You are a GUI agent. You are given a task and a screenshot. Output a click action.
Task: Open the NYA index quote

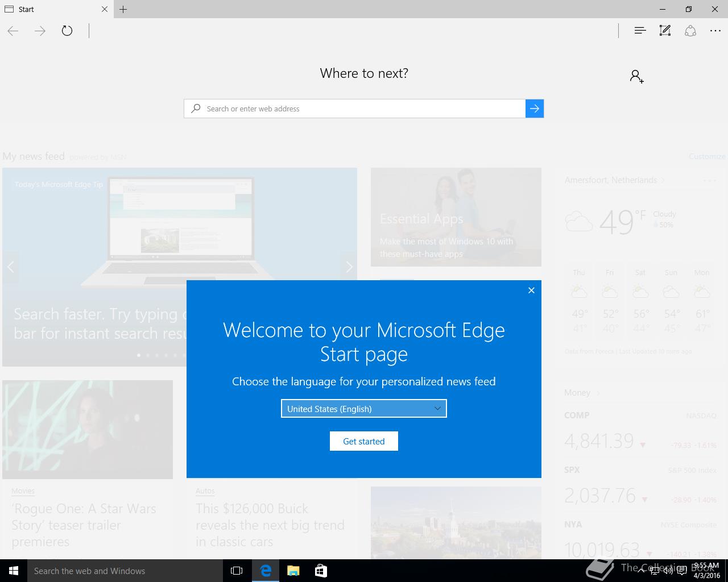[x=640, y=539]
